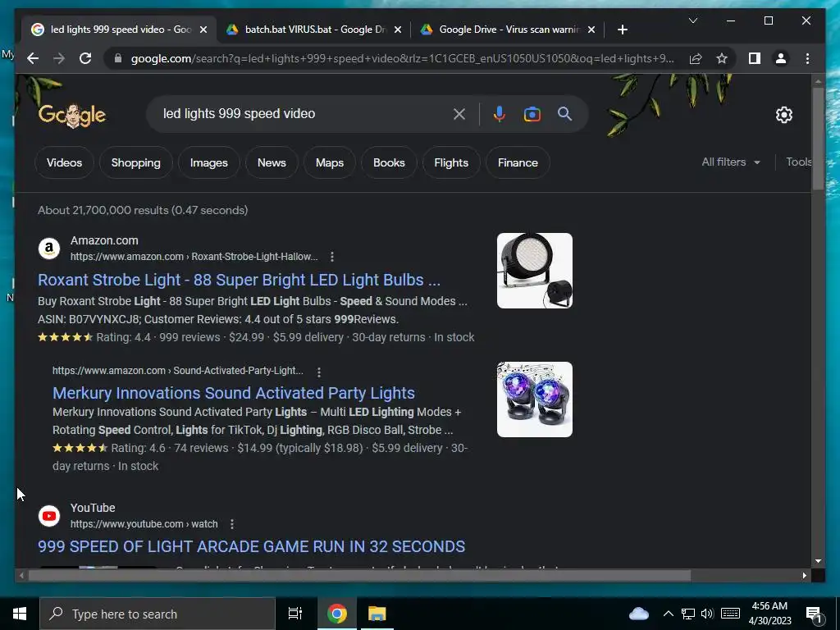View site information lock icon
The width and height of the screenshot is (840, 630).
click(x=118, y=58)
